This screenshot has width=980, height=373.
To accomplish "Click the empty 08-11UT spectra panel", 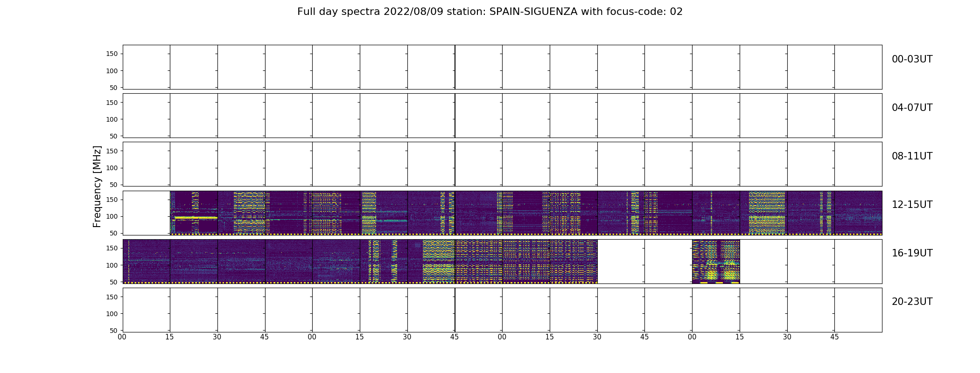I will click(502, 164).
